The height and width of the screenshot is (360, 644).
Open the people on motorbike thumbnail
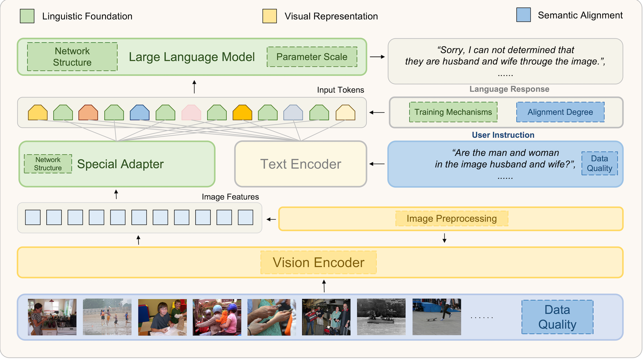click(x=217, y=317)
